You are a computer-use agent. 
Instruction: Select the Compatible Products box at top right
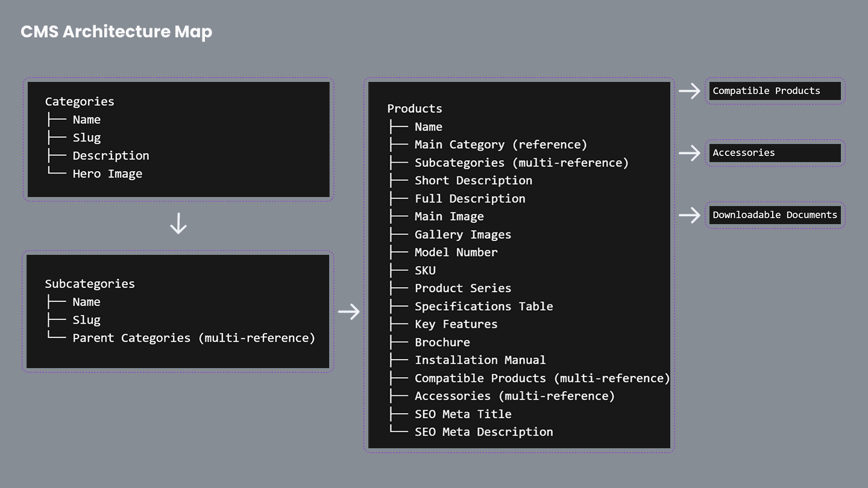[775, 91]
